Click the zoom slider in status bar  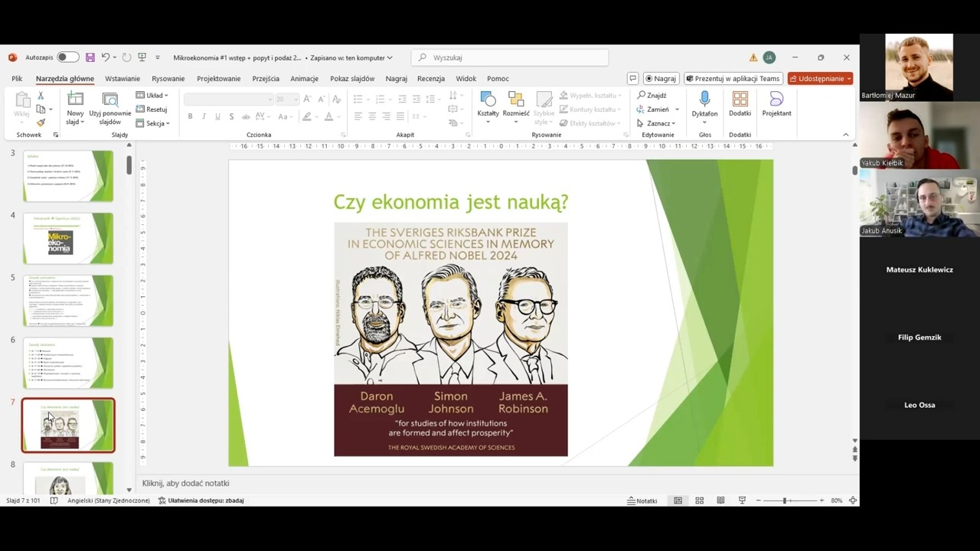pos(789,500)
